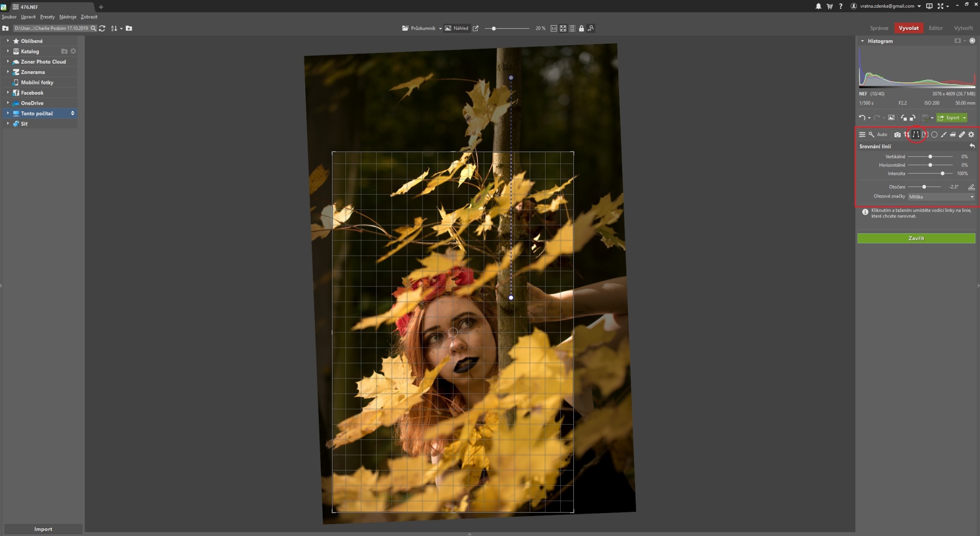Open the Zobrazit menu
Viewport: 980px width, 536px height.
click(89, 17)
